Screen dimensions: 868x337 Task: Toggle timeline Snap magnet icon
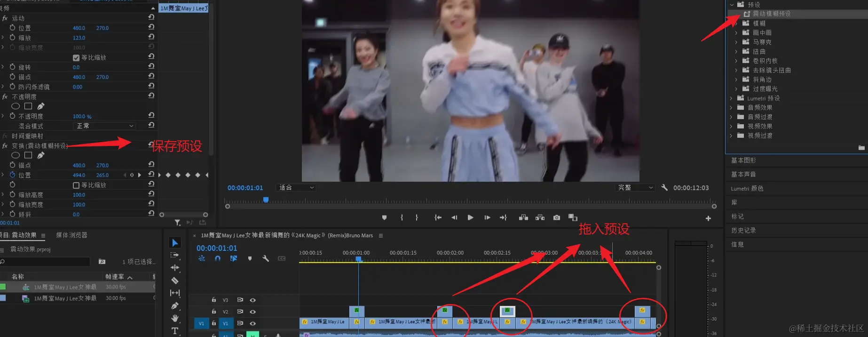(218, 258)
